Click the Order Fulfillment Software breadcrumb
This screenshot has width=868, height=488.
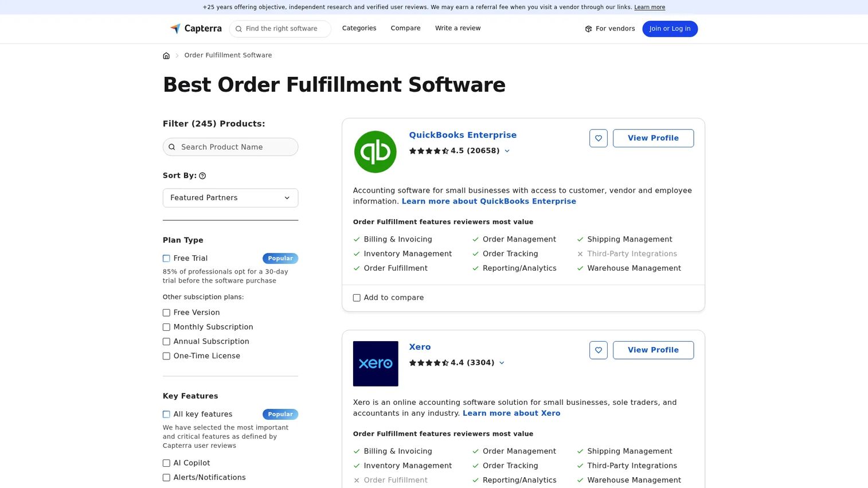click(228, 56)
